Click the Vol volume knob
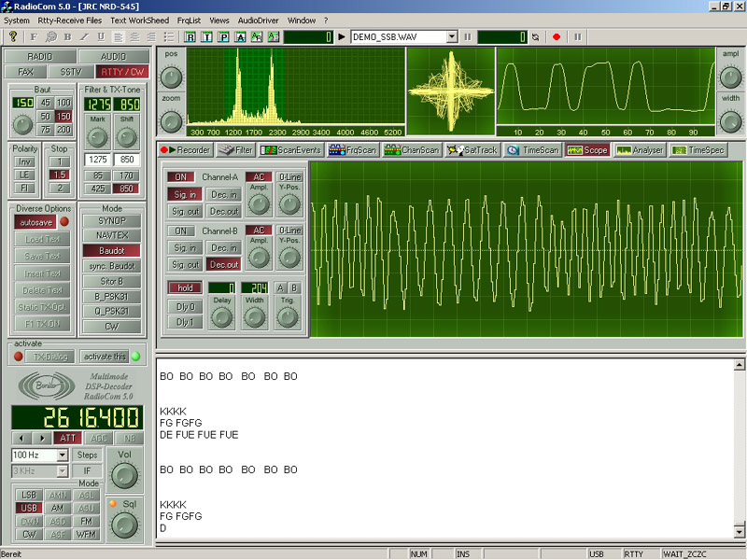This screenshot has height=560, width=747. click(x=124, y=475)
